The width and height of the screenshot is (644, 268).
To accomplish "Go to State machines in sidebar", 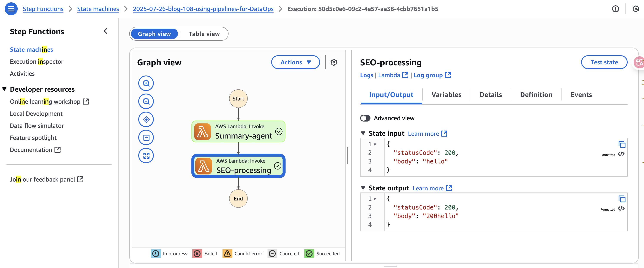I will tap(31, 49).
